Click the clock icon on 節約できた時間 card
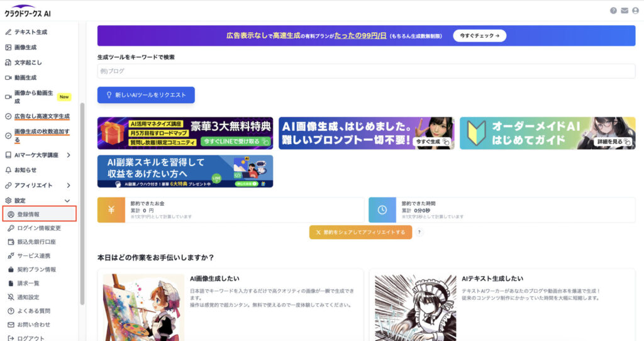This screenshot has height=341, width=644. pos(382,210)
